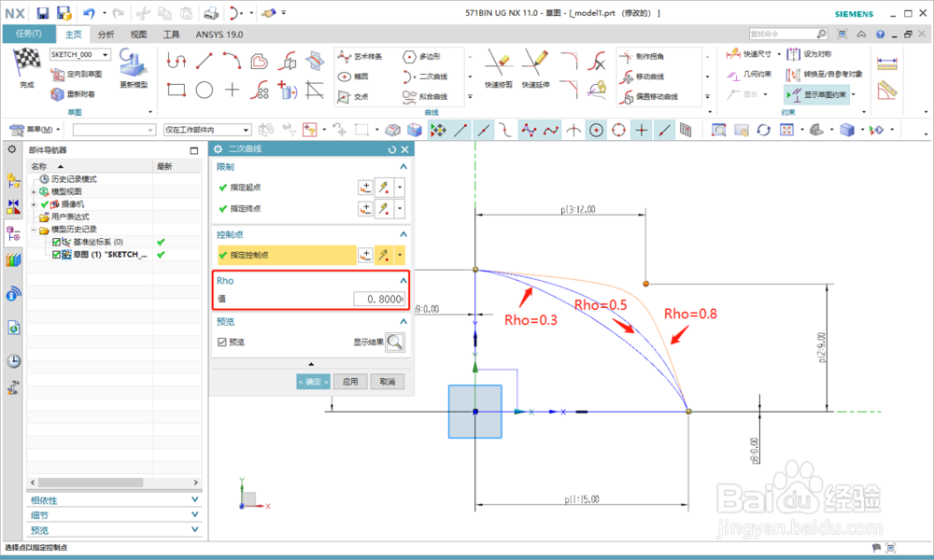Image resolution: width=934 pixels, height=560 pixels.
Task: Toggle checkbox for 基准坐标系 (0)
Action: (57, 242)
